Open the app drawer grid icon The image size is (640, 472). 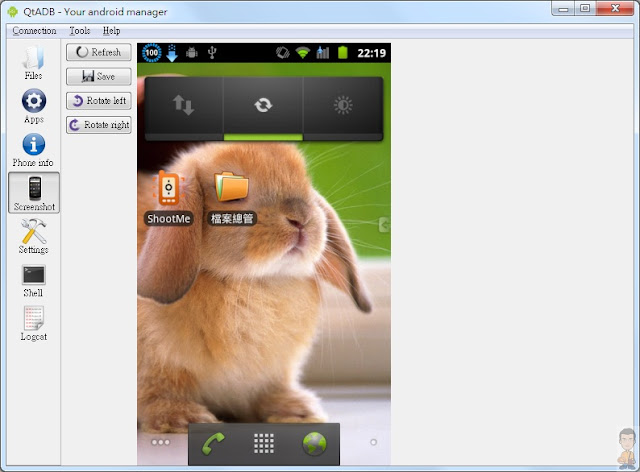[x=264, y=444]
